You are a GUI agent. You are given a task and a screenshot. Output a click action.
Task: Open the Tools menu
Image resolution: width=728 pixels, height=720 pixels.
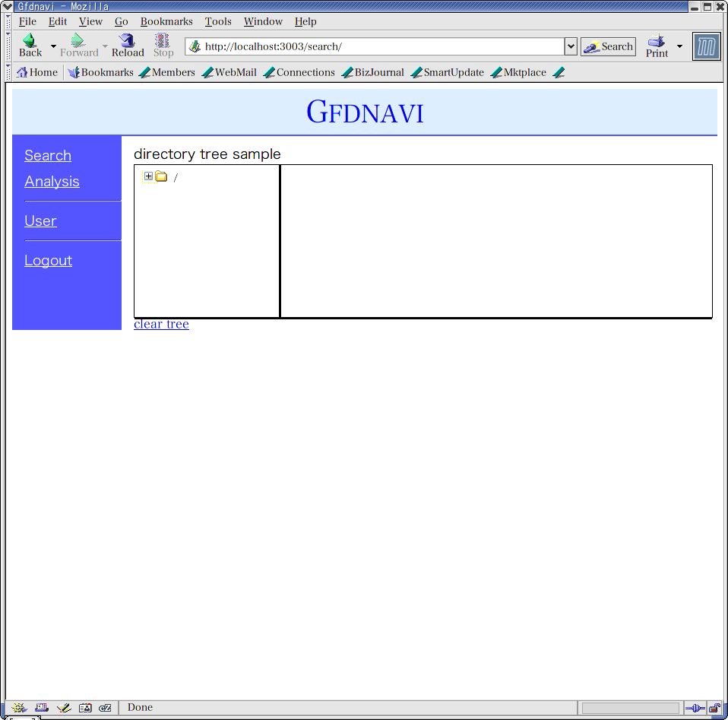218,21
